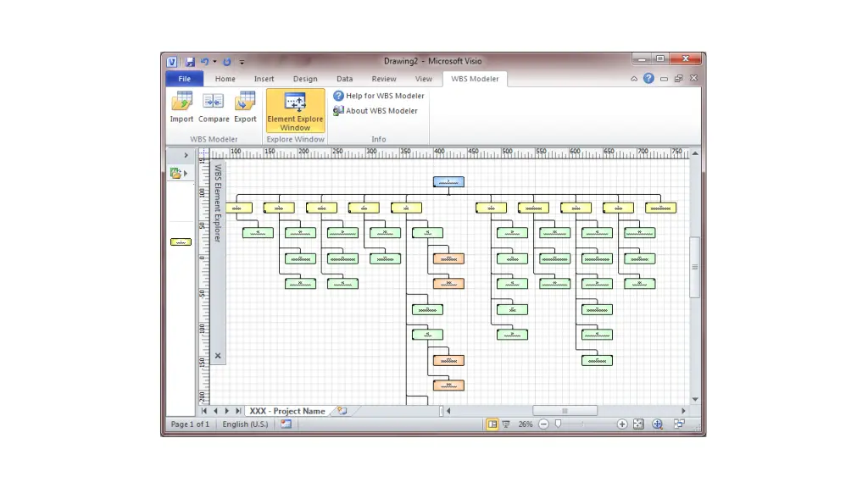Click the vertical scrollbar thumb
The height and width of the screenshot is (488, 868).
click(x=695, y=267)
